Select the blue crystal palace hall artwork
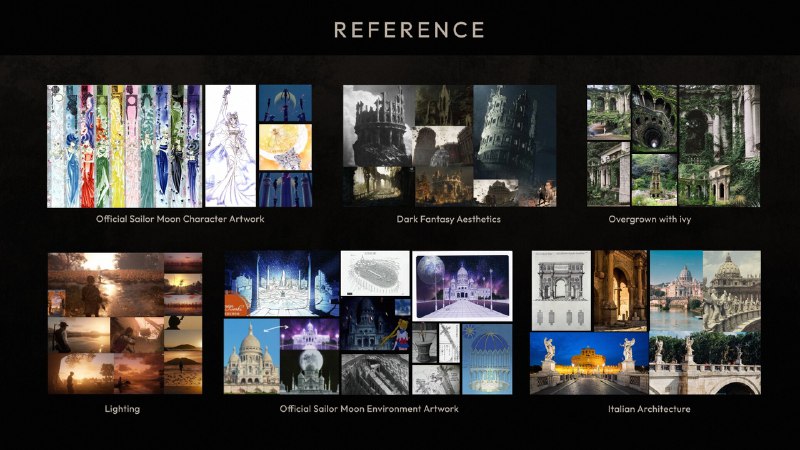Image resolution: width=800 pixels, height=450 pixels. [282, 284]
